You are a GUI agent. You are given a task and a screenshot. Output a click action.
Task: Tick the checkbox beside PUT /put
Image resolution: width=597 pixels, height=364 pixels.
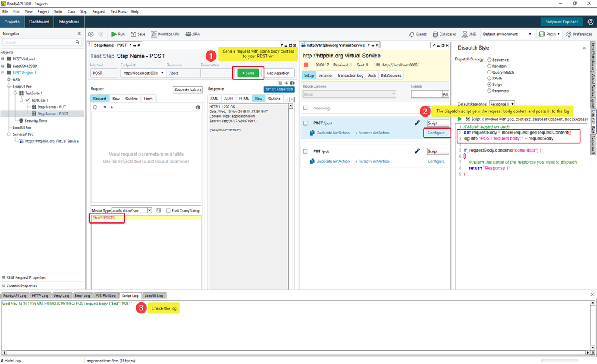pyautogui.click(x=306, y=151)
